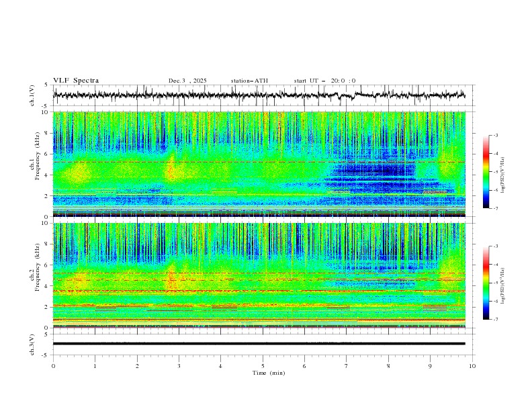Click the ch.2 color bar 'log(PSD)(V²/Hz)' label
This screenshot has width=532, height=411.
click(502, 286)
